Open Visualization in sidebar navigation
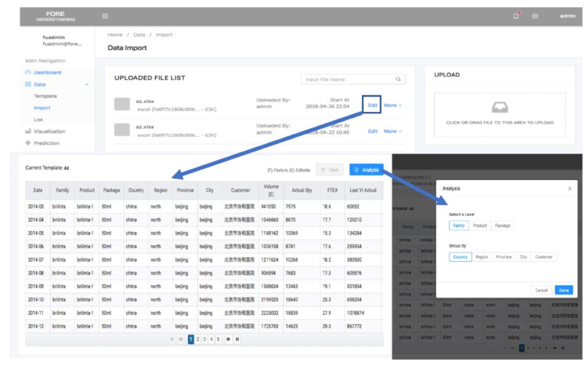 [x=49, y=131]
